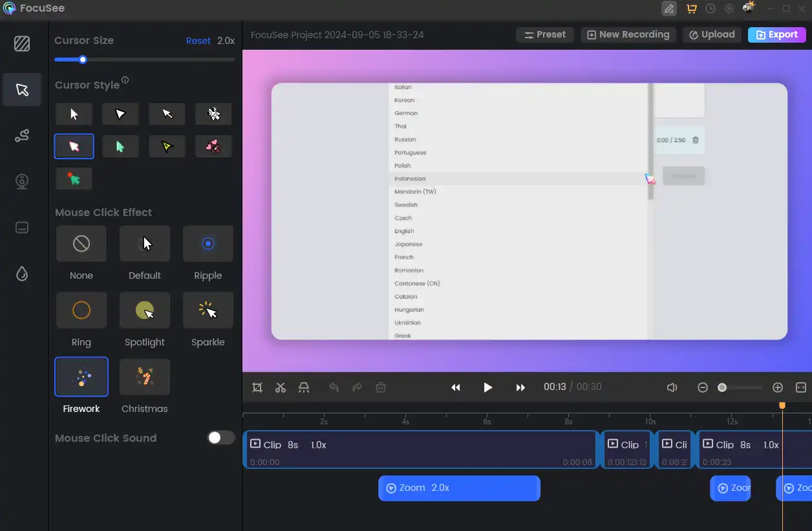Choose the None click effect
The height and width of the screenshot is (531, 812).
pos(81,244)
